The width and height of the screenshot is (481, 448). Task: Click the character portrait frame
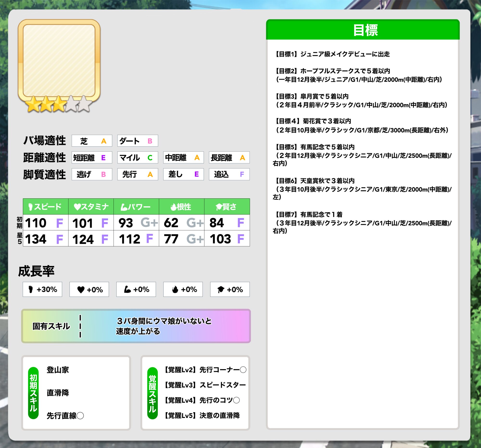click(x=59, y=60)
